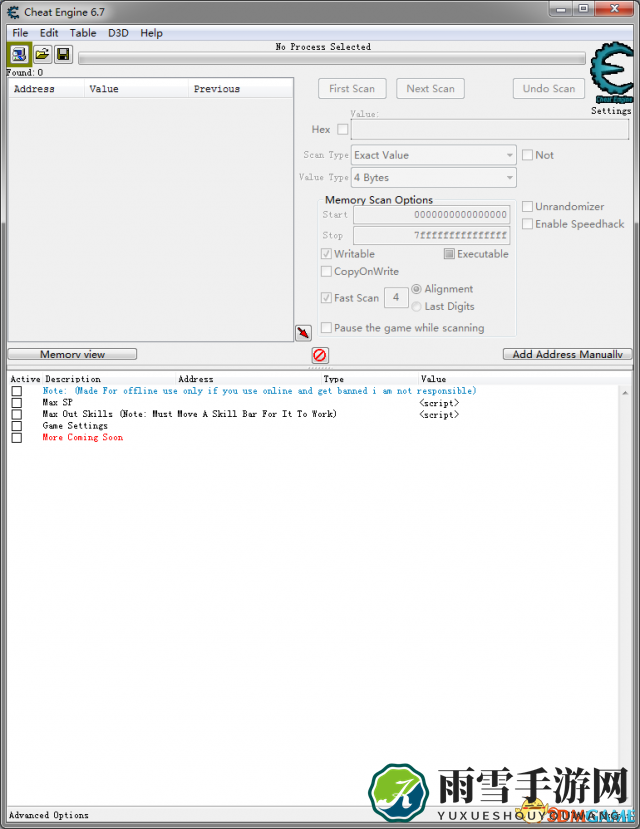Viewport: 640px width, 829px height.
Task: Enable Speedhack checkbox
Action: [x=527, y=224]
